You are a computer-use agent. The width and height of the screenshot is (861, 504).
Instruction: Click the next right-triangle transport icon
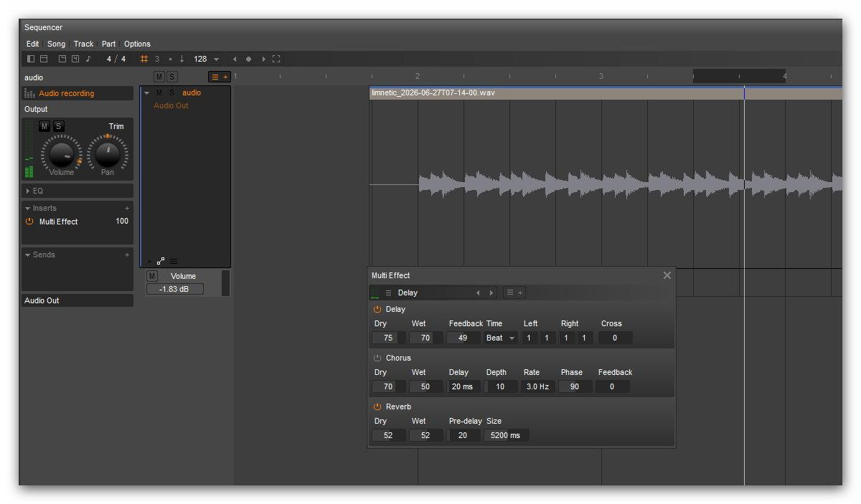tap(263, 59)
